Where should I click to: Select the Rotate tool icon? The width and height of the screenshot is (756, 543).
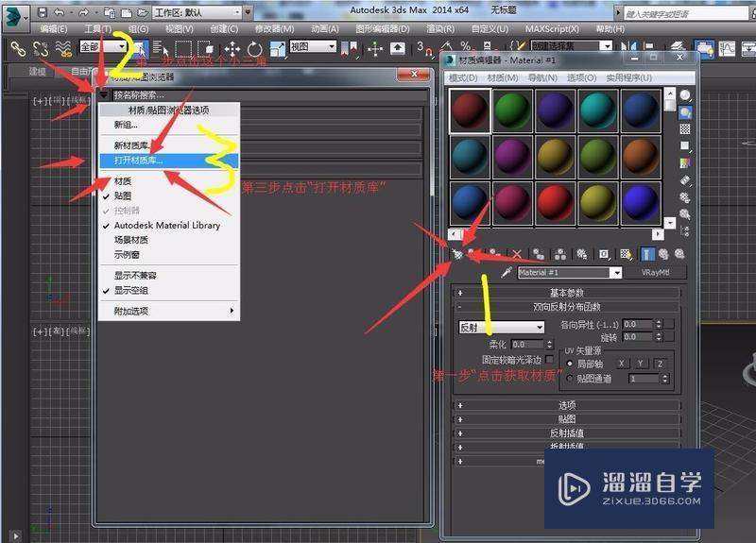click(254, 48)
